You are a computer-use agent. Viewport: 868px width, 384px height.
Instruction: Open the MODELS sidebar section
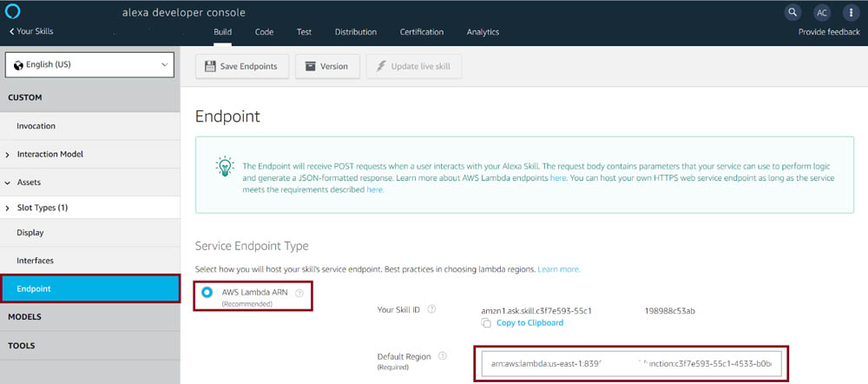89,317
